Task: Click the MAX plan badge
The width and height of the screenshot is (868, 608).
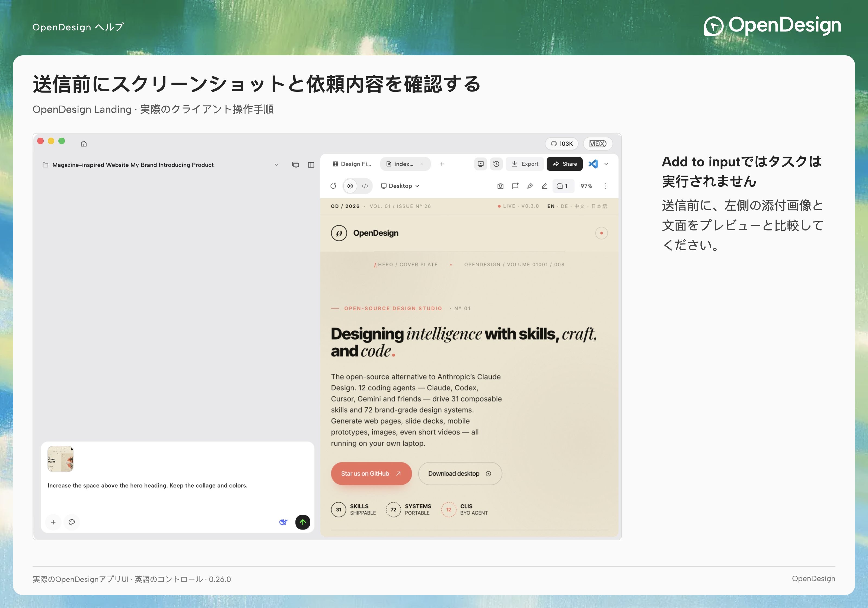Action: pyautogui.click(x=598, y=144)
